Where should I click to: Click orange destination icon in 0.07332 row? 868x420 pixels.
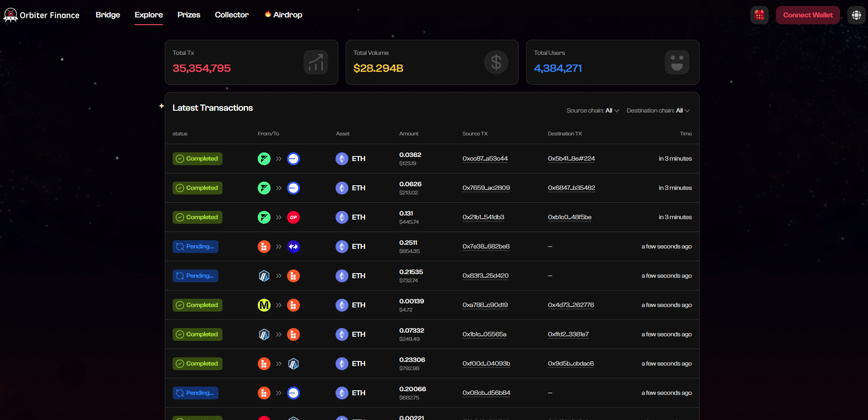[293, 334]
